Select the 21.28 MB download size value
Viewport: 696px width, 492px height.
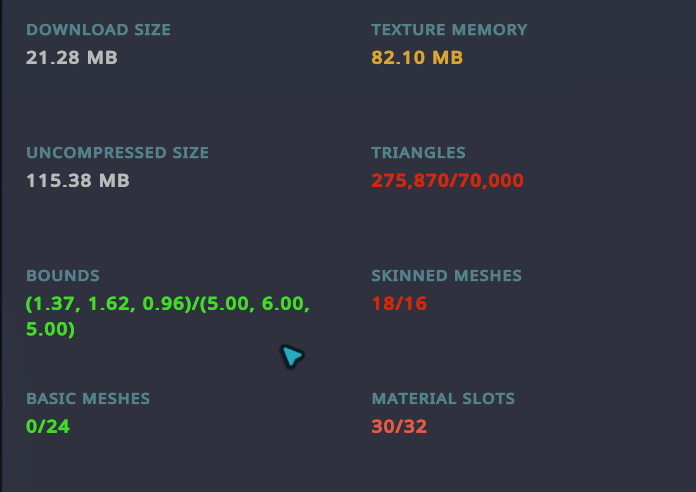(x=71, y=58)
